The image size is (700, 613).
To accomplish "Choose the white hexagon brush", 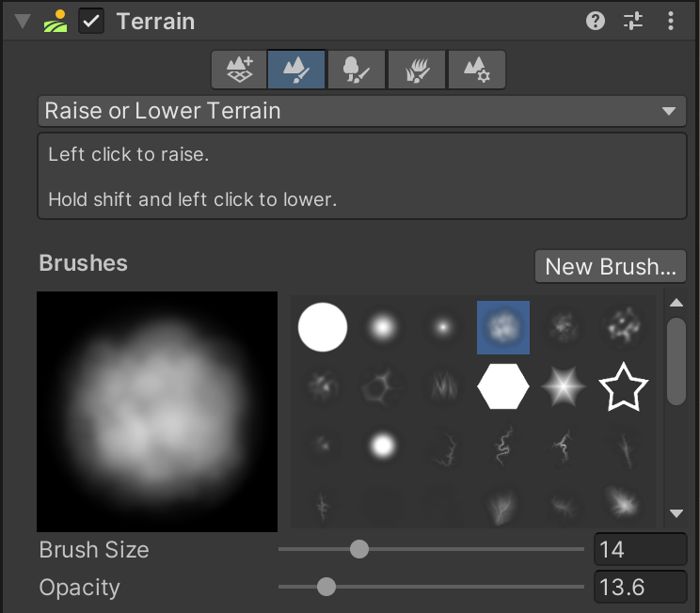I will tap(503, 385).
